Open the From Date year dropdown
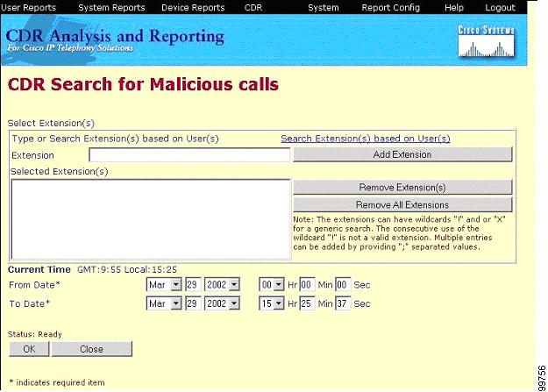 (223, 285)
